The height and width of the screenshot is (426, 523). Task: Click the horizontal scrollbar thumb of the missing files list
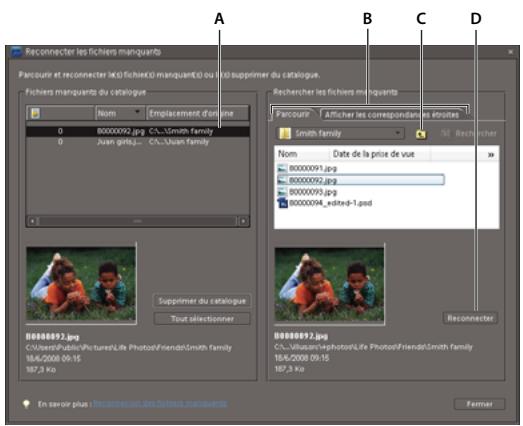click(137, 221)
